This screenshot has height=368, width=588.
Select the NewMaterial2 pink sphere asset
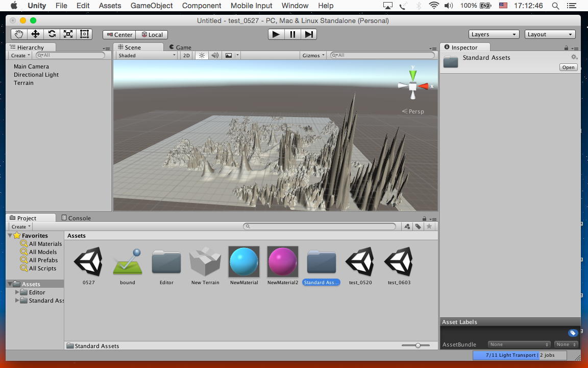pos(283,262)
